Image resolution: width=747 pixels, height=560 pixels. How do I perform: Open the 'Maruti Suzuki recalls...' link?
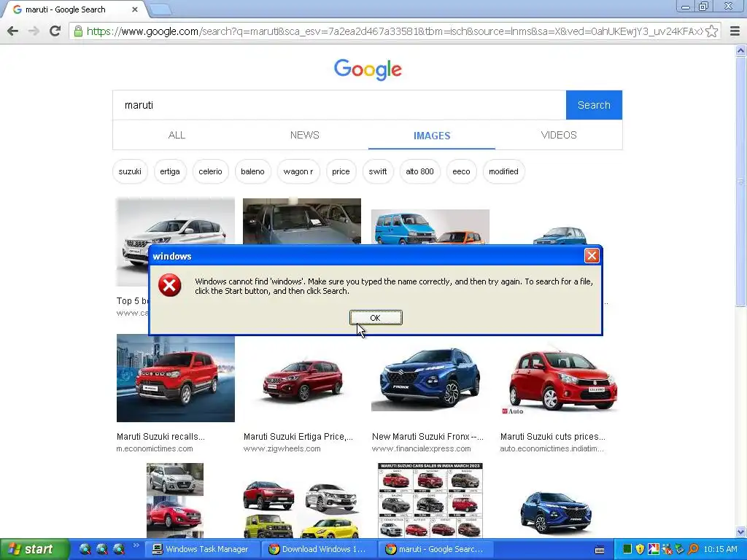pos(160,437)
